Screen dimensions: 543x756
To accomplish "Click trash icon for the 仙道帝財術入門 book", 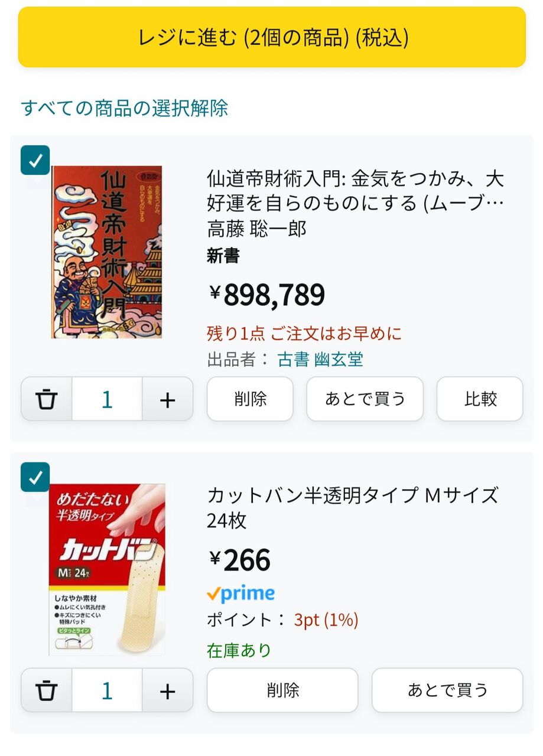I will [x=47, y=399].
